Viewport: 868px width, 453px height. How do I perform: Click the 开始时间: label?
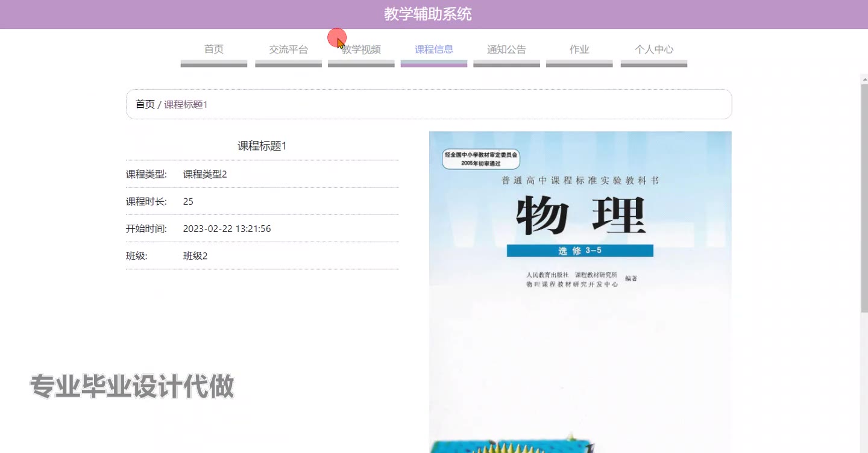pos(146,229)
